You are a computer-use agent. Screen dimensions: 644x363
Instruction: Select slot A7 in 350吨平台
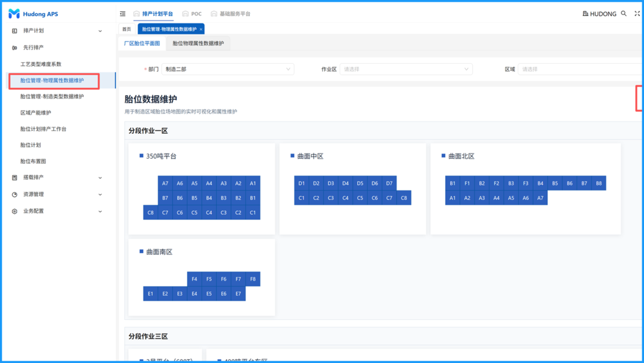coord(165,183)
